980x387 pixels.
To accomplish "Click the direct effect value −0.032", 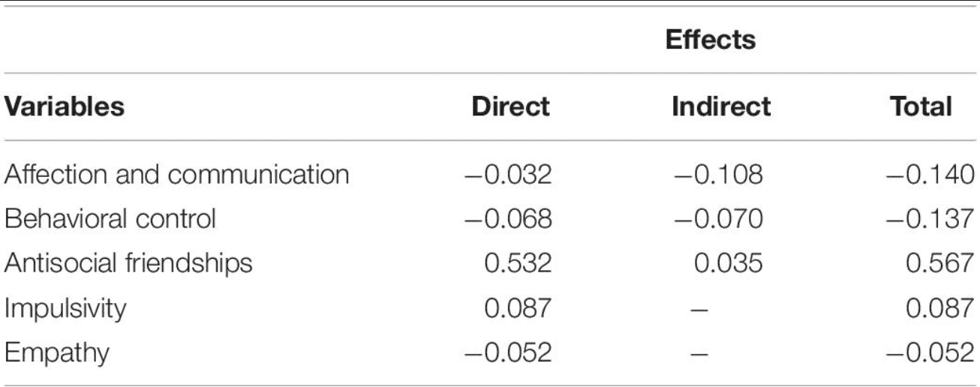I will tap(507, 174).
